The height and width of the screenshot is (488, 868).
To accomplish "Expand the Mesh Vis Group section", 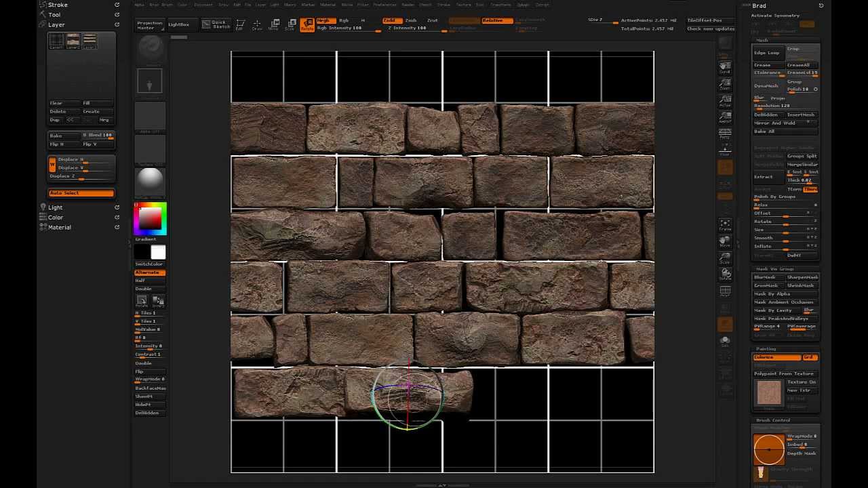I will pyautogui.click(x=774, y=269).
